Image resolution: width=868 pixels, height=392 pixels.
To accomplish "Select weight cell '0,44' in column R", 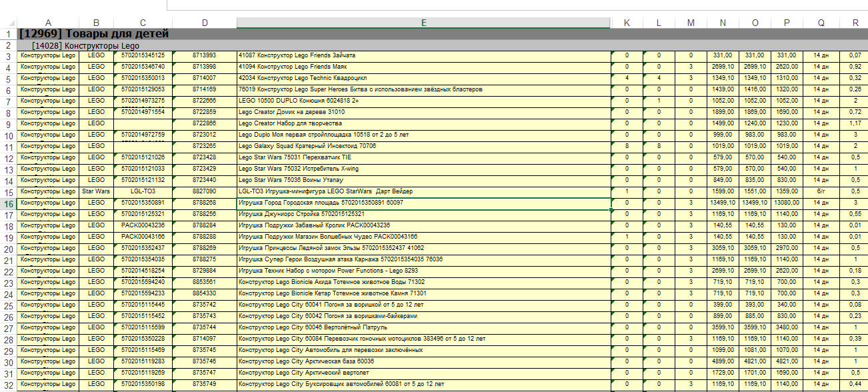I will coord(855,384).
